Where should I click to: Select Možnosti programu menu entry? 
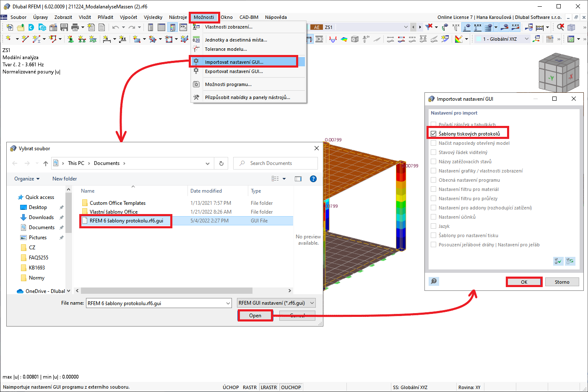247,84
